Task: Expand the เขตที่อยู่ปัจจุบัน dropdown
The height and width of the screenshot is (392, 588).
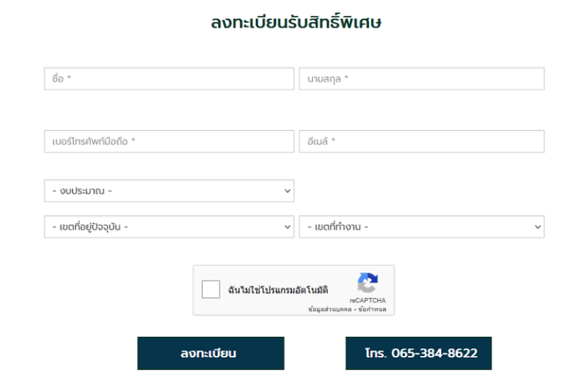Action: pyautogui.click(x=168, y=227)
